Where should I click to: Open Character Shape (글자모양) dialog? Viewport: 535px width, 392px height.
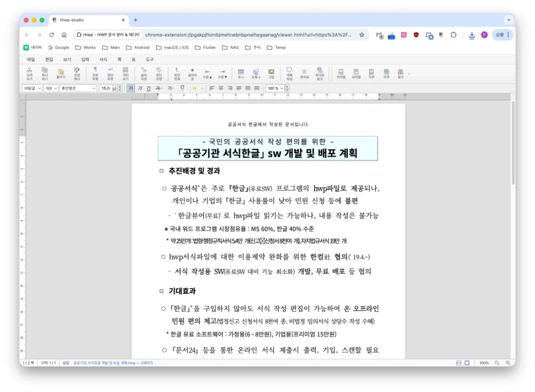click(144, 74)
